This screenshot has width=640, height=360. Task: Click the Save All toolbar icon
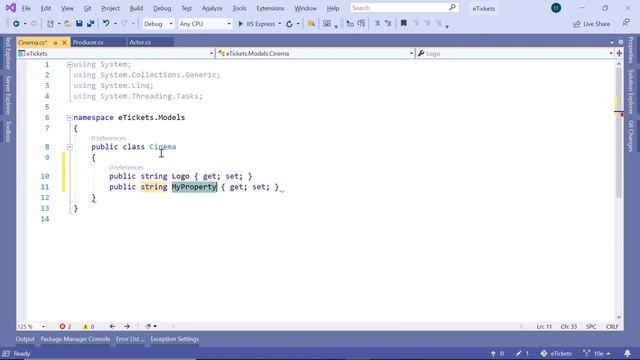point(90,24)
